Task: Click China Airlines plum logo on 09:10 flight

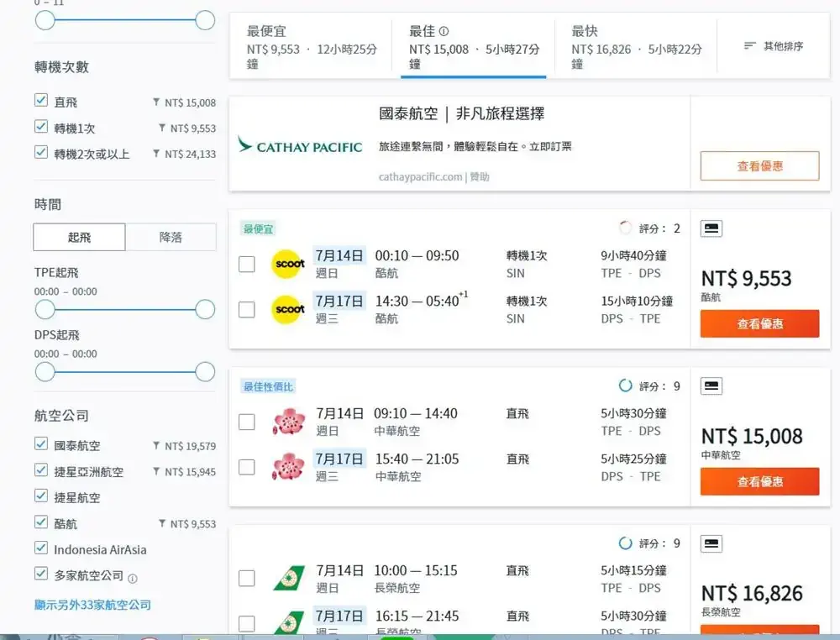Action: point(289,422)
